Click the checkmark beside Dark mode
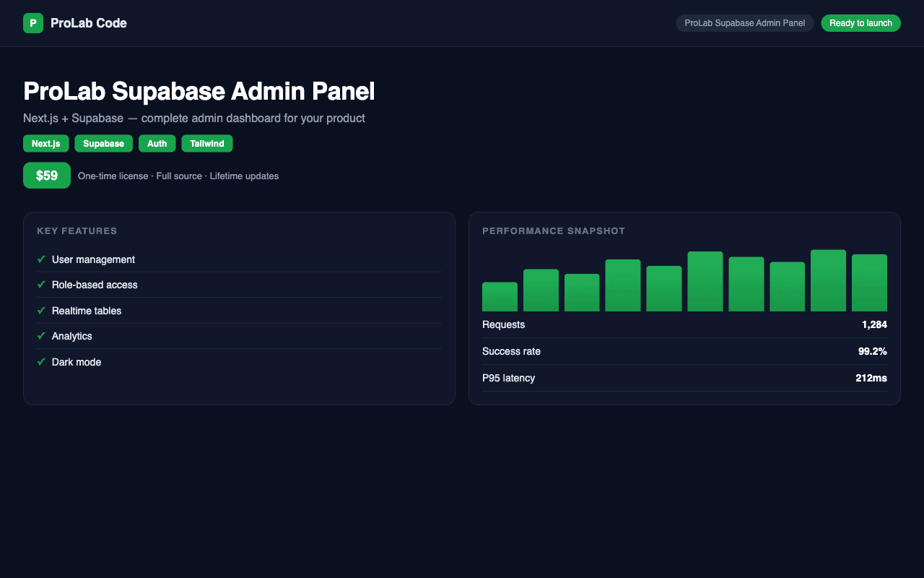The image size is (924, 578). (x=41, y=362)
